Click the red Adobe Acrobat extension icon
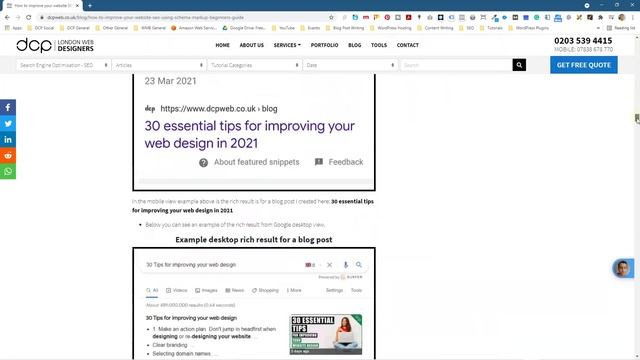The width and height of the screenshot is (640, 360). 408,18
